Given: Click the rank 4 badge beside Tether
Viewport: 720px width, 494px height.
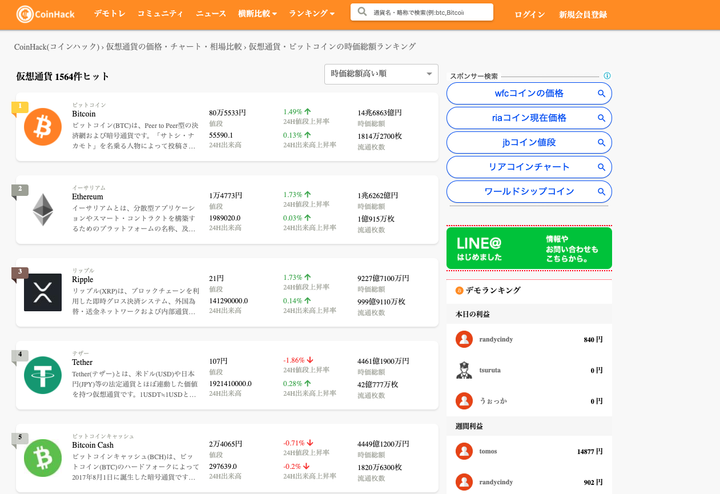Looking at the screenshot, I should coord(20,355).
